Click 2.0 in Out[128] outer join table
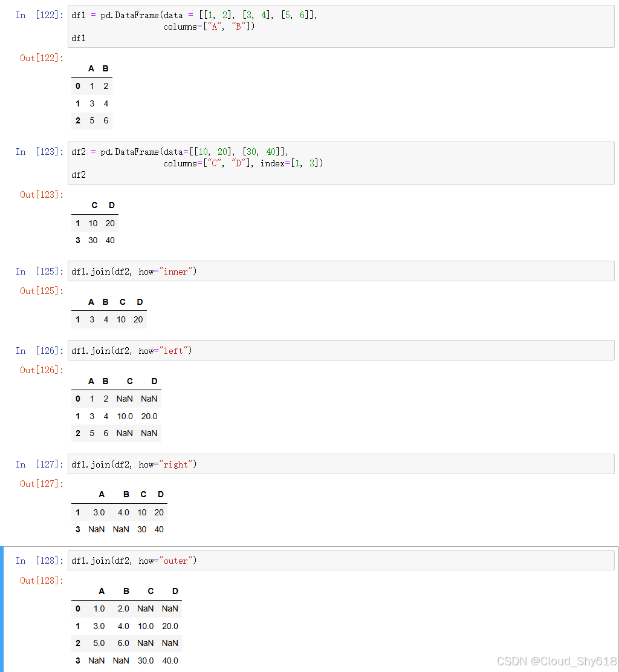The image size is (619, 672). coord(123,608)
